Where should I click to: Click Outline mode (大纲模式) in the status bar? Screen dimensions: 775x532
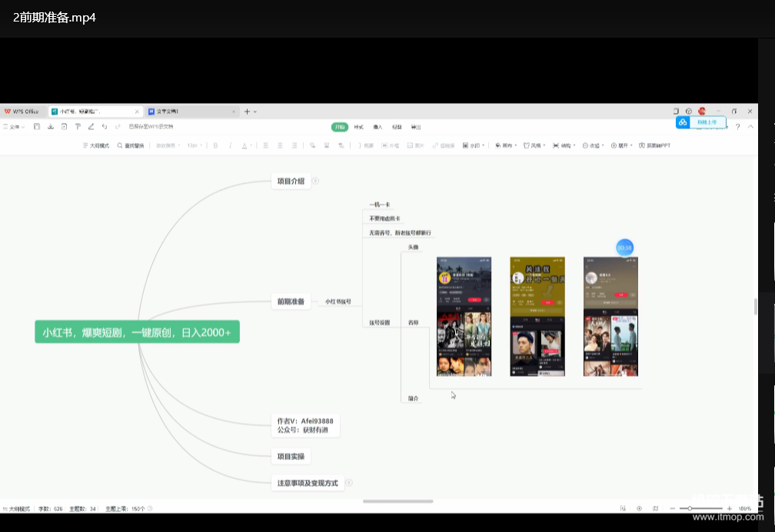coord(16,509)
